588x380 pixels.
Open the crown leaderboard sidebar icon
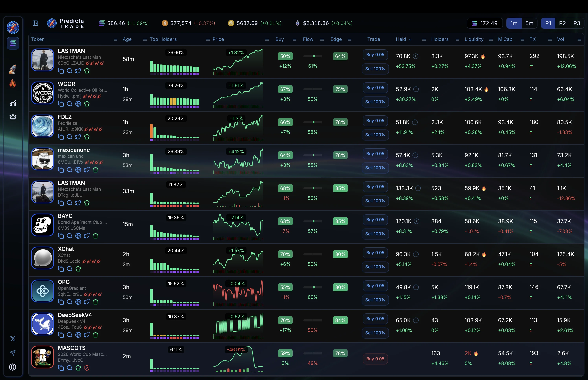[13, 117]
